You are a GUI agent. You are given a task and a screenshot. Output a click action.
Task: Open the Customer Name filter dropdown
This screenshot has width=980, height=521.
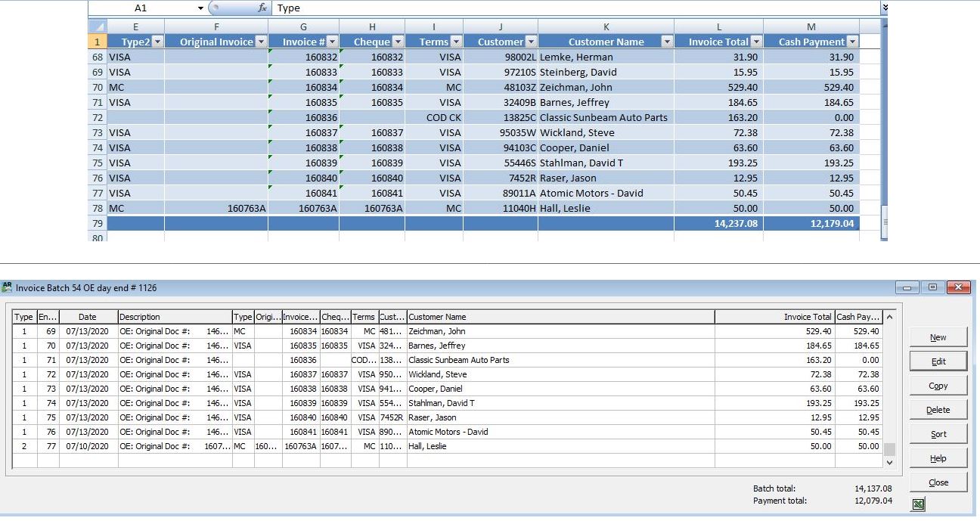click(666, 42)
